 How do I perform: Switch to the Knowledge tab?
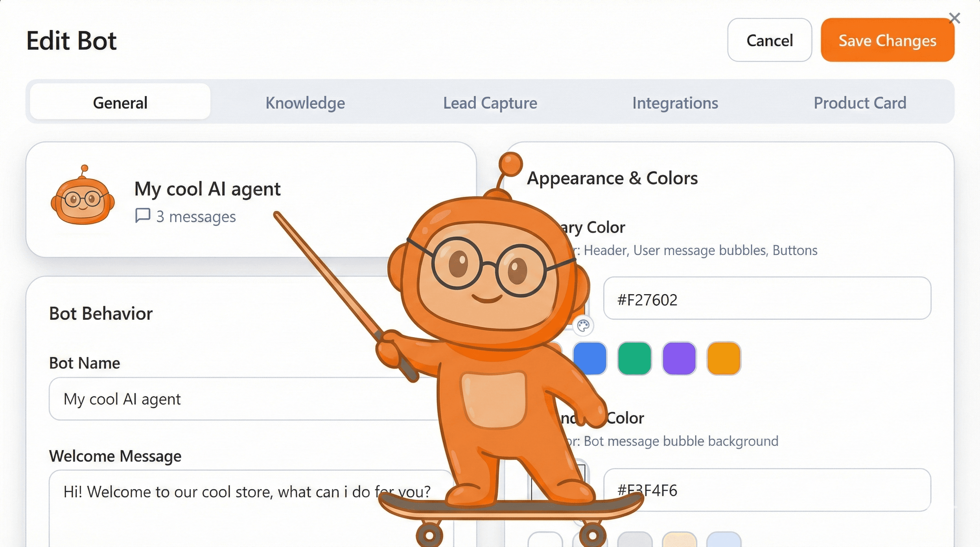click(x=305, y=103)
